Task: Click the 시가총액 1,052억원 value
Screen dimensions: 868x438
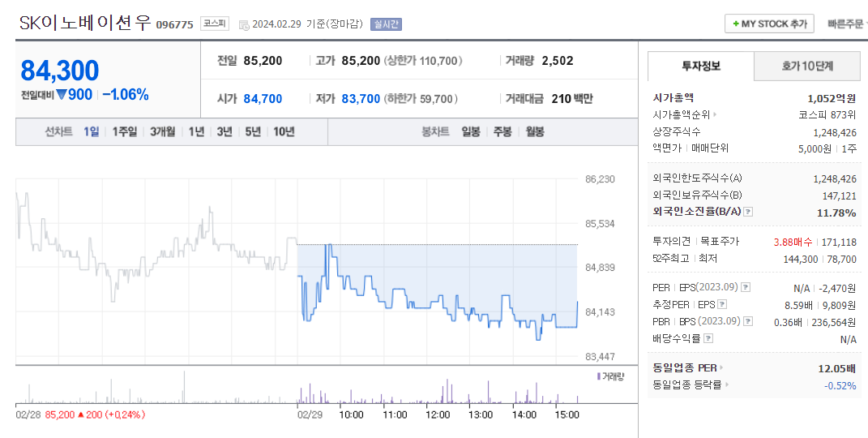Action: point(832,98)
